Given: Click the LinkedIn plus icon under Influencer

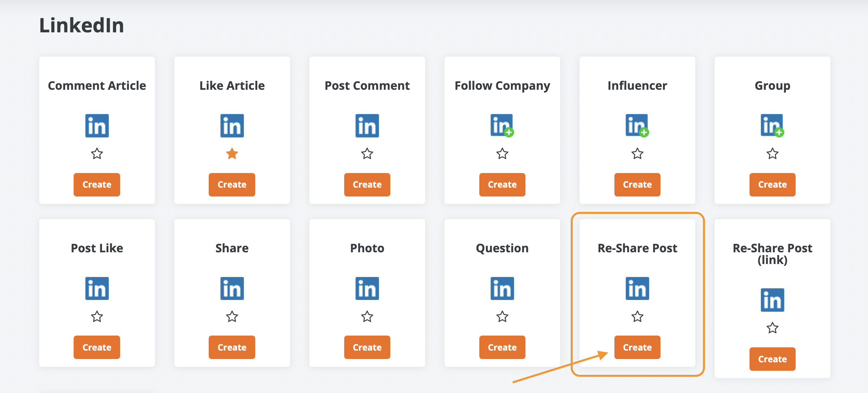Looking at the screenshot, I should coord(637,126).
